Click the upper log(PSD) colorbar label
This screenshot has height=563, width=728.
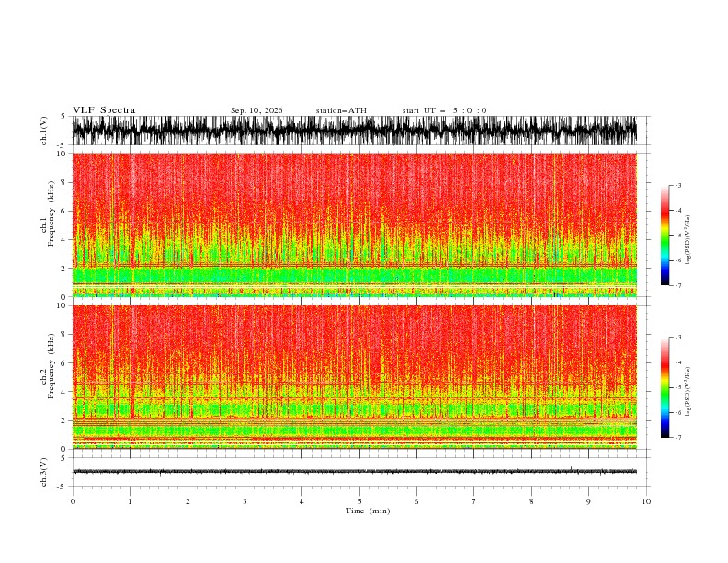coord(688,240)
